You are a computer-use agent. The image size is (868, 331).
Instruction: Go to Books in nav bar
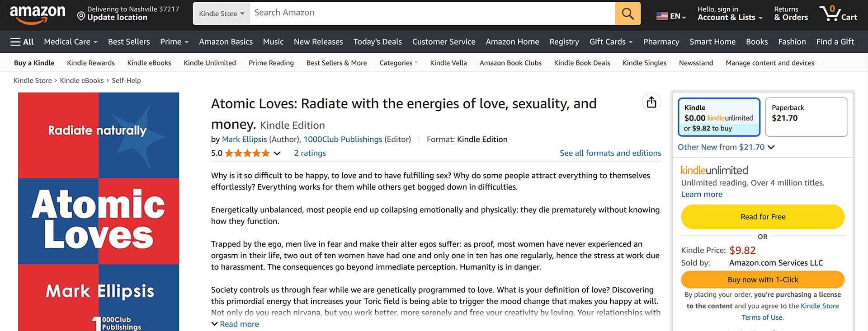click(x=757, y=42)
